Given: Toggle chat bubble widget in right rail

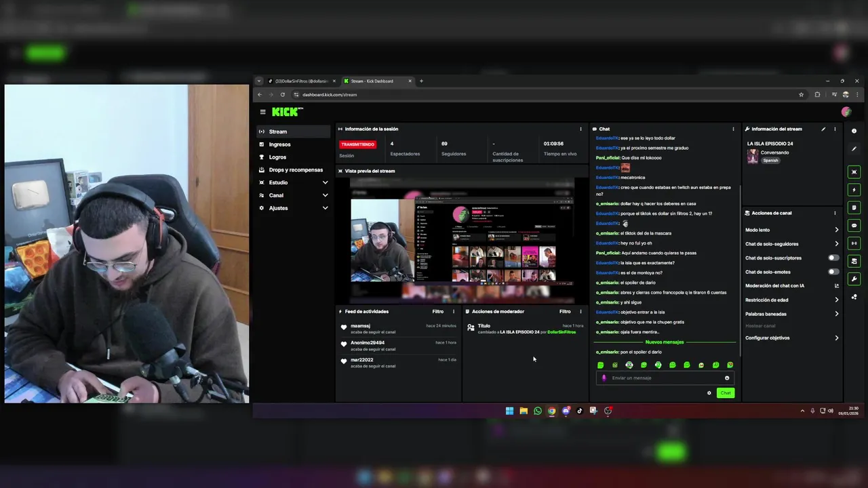Looking at the screenshot, I should click(x=854, y=225).
